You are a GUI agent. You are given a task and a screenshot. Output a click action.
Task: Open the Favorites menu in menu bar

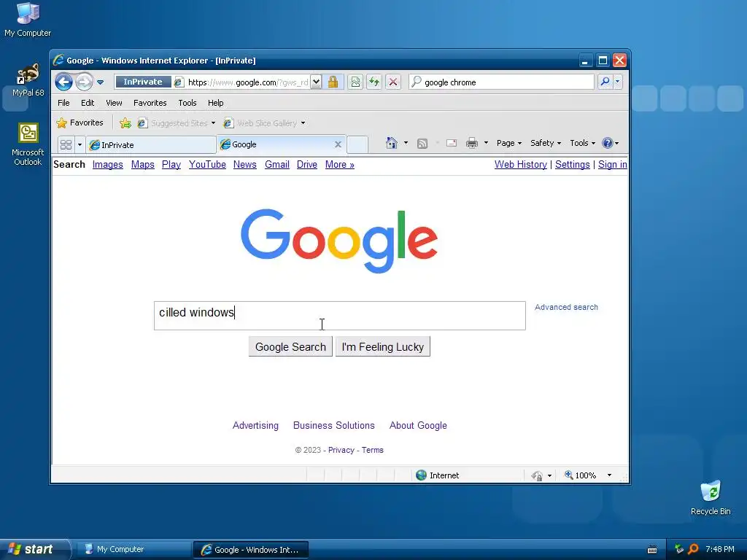(x=150, y=103)
